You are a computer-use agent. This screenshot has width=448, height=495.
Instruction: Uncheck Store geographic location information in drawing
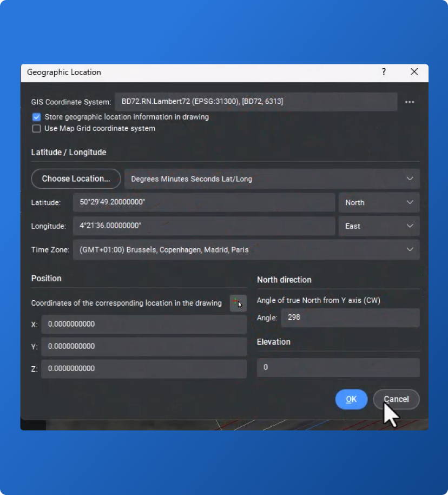pyautogui.click(x=37, y=117)
